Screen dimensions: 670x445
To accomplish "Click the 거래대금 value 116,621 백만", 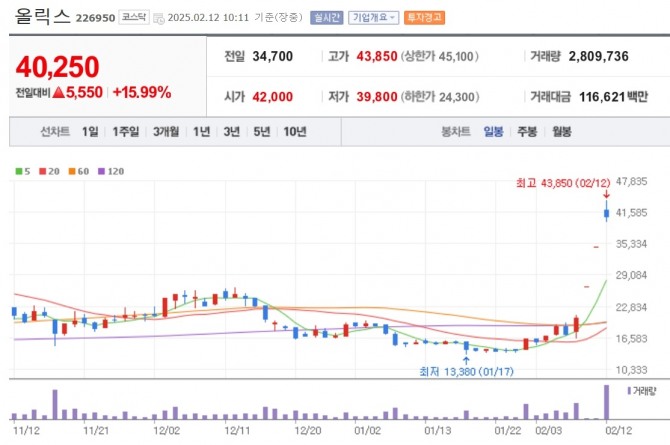I will click(x=614, y=97).
